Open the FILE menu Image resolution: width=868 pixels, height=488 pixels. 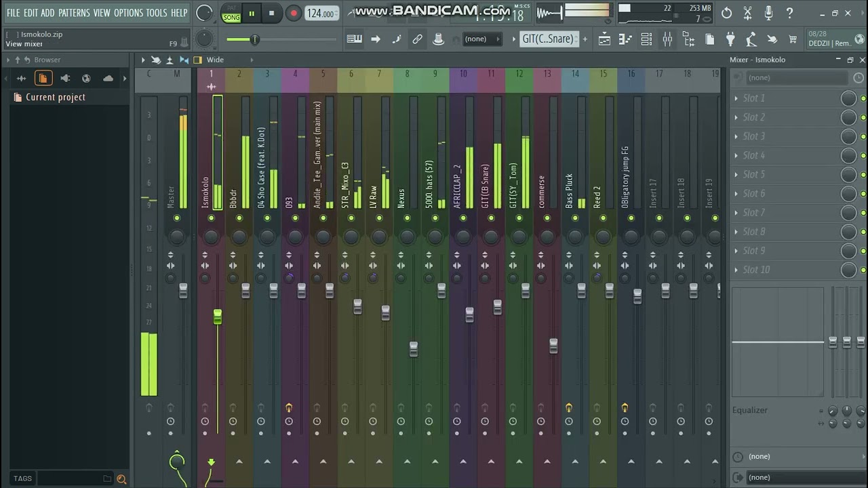[x=13, y=13]
